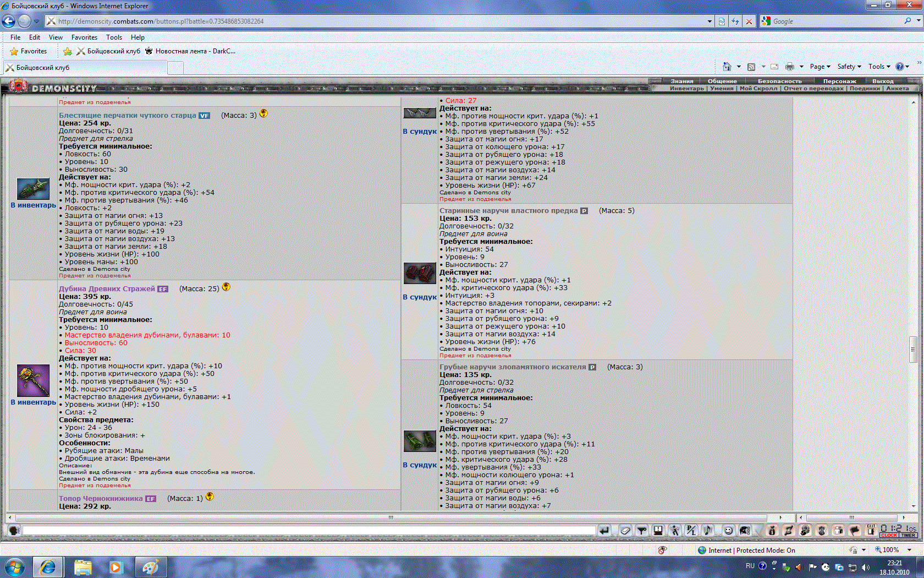Click the chat send arrow icon
Viewport: 924px width, 578px height.
(604, 530)
